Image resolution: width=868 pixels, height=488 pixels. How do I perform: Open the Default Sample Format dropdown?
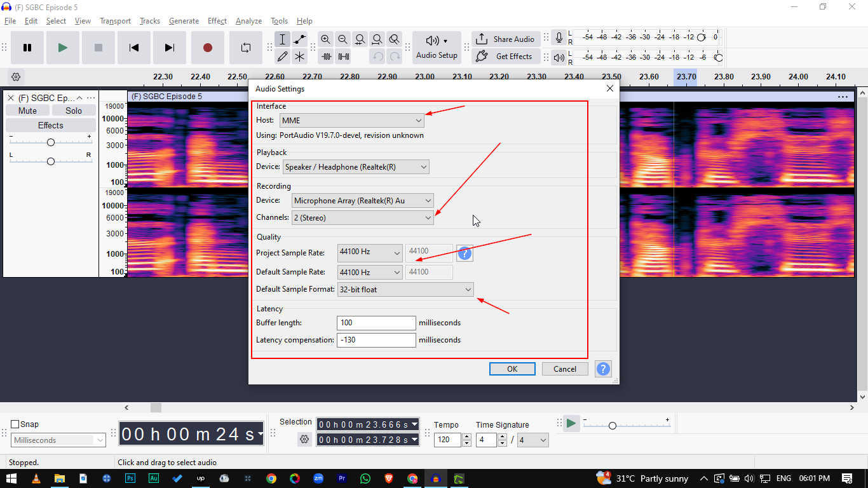coord(405,290)
